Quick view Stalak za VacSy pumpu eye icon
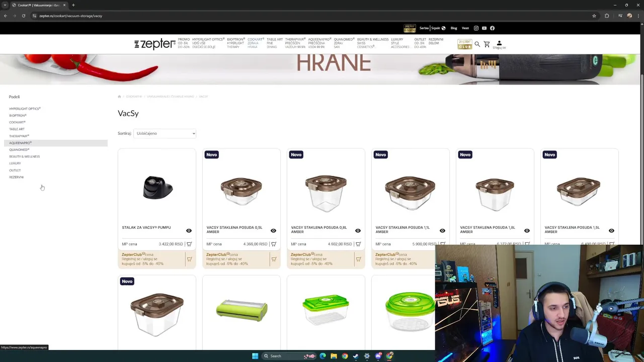Screen dimensions: 644x362 (189, 231)
